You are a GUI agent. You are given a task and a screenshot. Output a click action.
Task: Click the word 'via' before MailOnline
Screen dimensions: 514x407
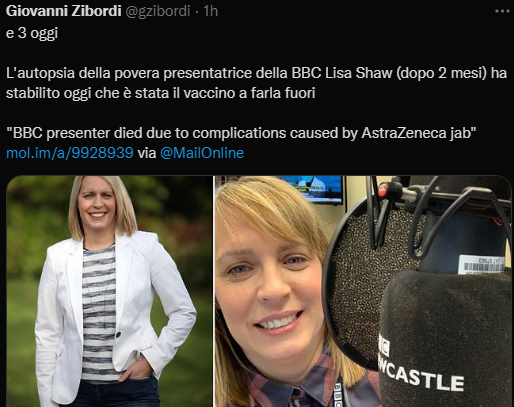tap(147, 153)
